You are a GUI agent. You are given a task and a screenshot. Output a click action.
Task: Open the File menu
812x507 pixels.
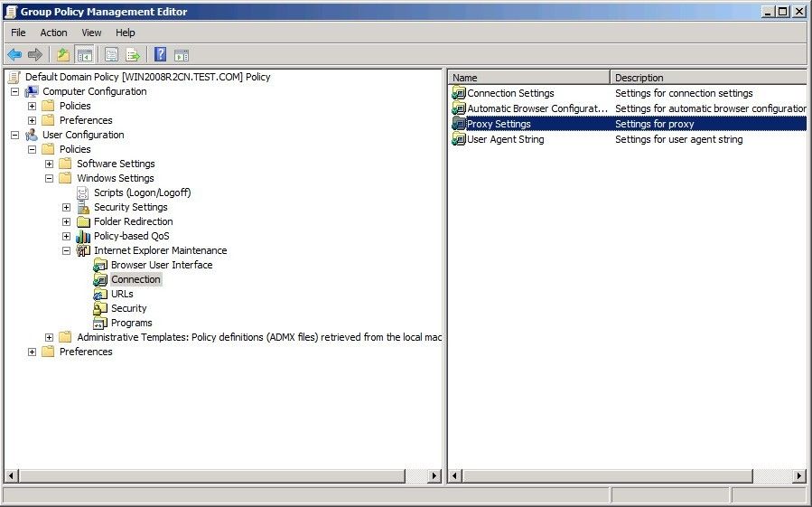18,33
